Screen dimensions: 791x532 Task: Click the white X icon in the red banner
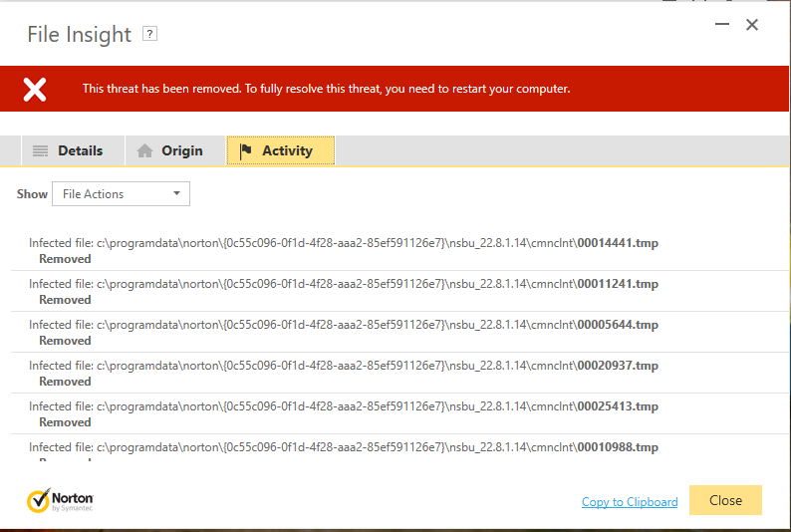(x=35, y=90)
